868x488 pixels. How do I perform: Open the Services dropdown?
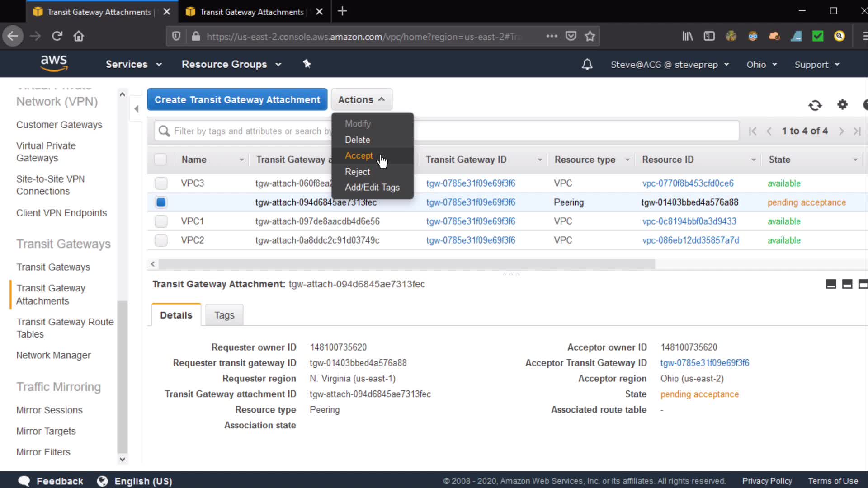133,64
